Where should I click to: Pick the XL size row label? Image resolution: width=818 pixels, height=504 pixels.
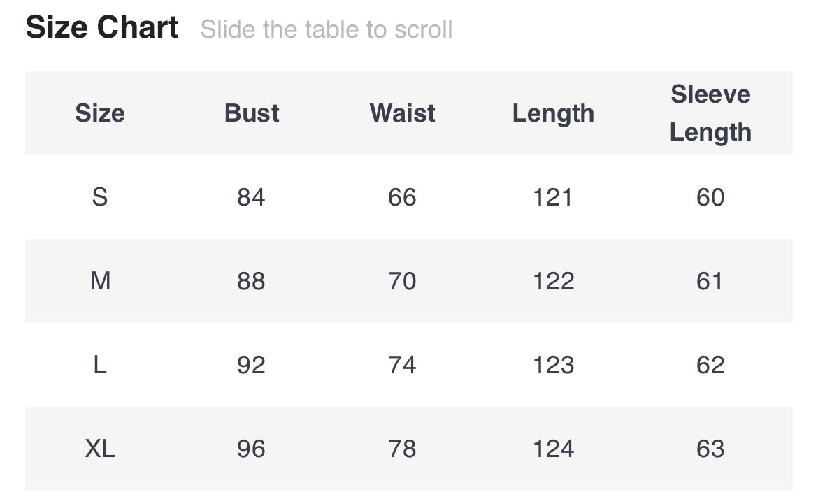tap(100, 449)
